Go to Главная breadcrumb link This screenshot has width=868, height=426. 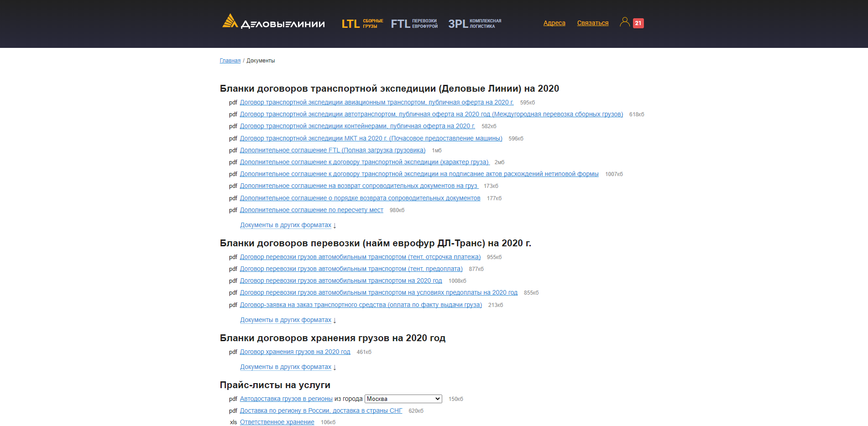tap(230, 61)
